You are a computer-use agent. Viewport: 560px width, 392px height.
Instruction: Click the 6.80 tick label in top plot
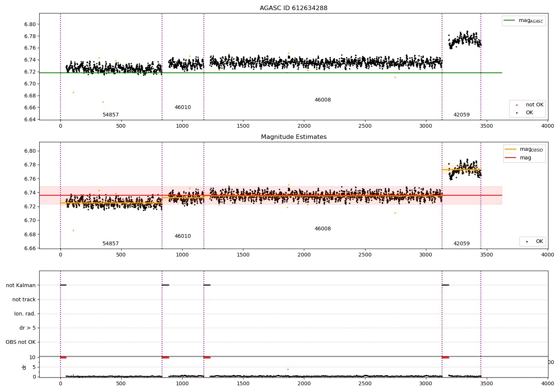point(30,24)
